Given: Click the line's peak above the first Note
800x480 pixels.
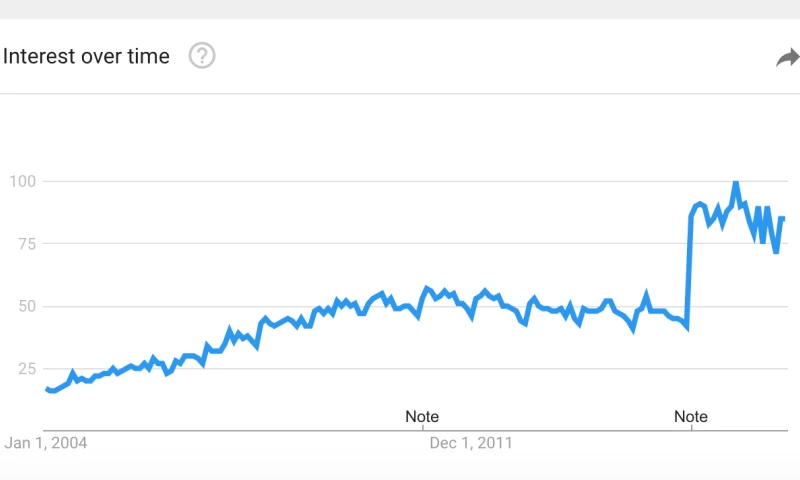Looking at the screenshot, I should [x=426, y=288].
